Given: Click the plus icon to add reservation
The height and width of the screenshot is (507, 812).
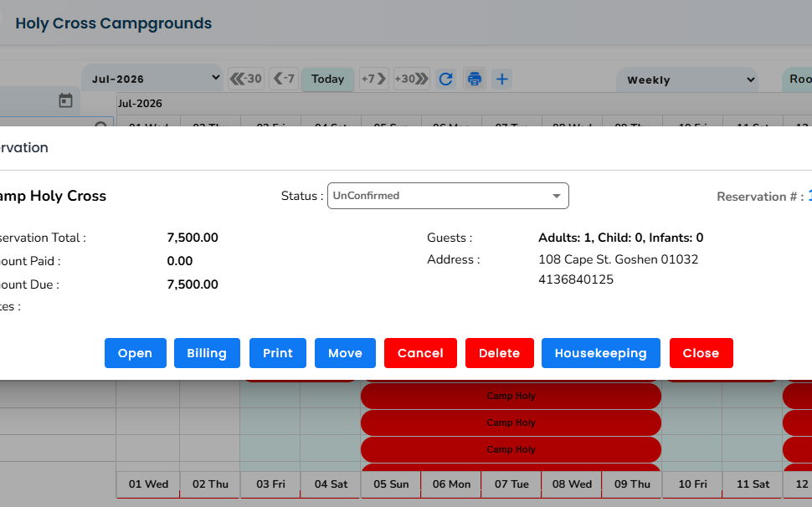Looking at the screenshot, I should 501,79.
